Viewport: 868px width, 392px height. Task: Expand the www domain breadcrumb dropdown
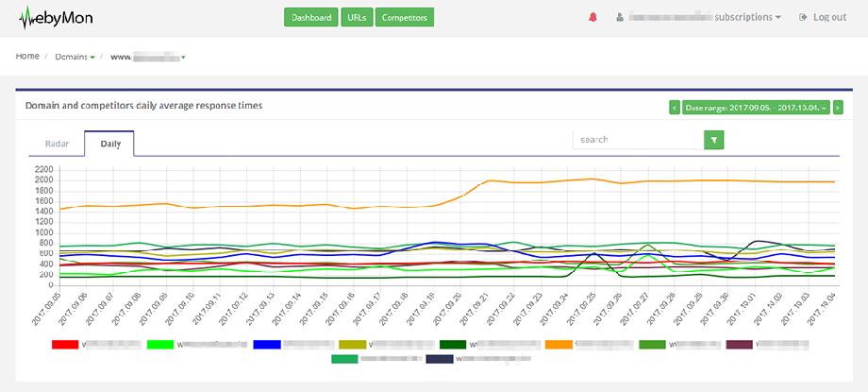pyautogui.click(x=148, y=57)
